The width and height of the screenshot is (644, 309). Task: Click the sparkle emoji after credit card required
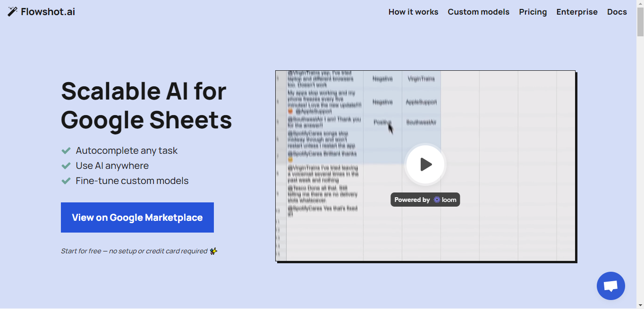[213, 251]
